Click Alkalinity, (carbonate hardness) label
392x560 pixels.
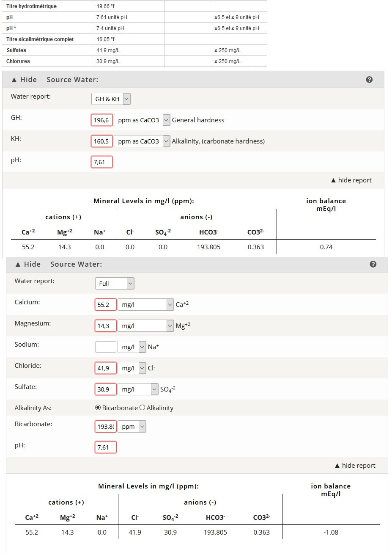point(218,141)
